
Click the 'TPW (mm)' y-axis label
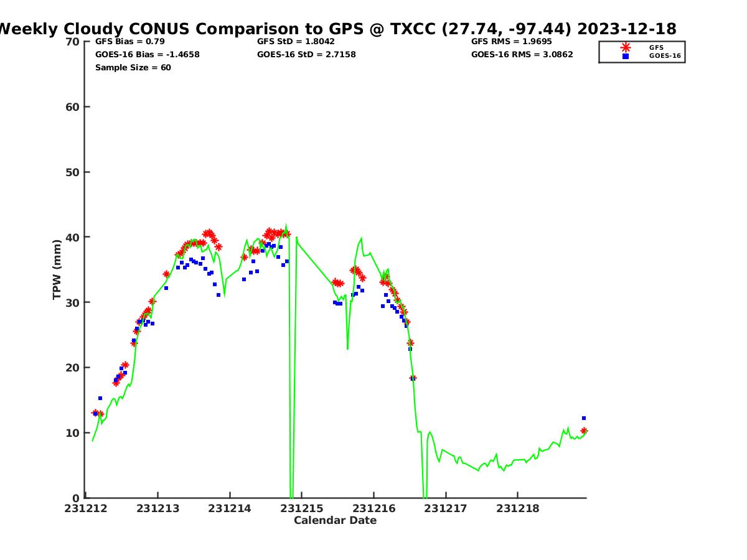pyautogui.click(x=57, y=269)
